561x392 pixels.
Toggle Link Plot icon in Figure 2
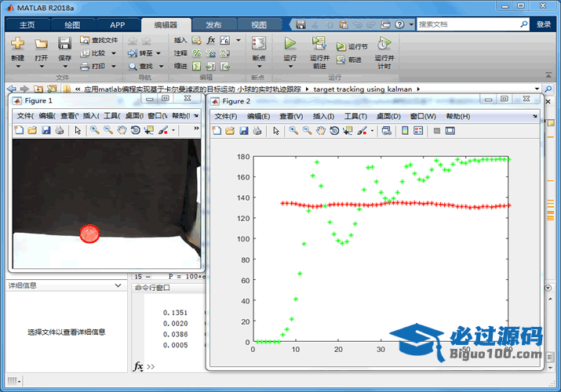(x=386, y=131)
